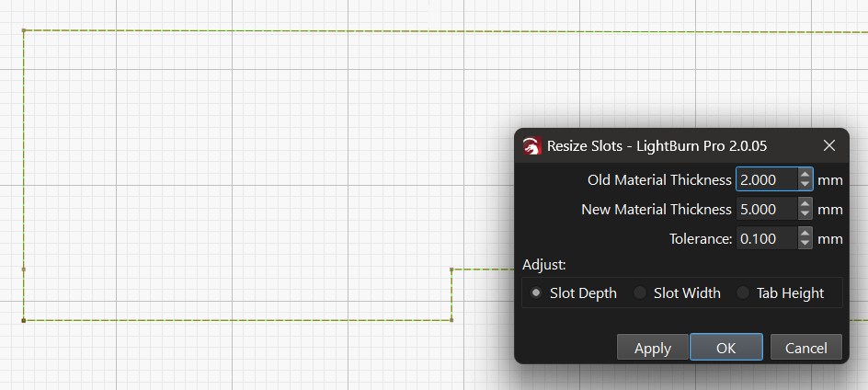Viewport: 868px width, 390px height.
Task: Click the slot's upper corner node on canvas
Action: point(451,270)
